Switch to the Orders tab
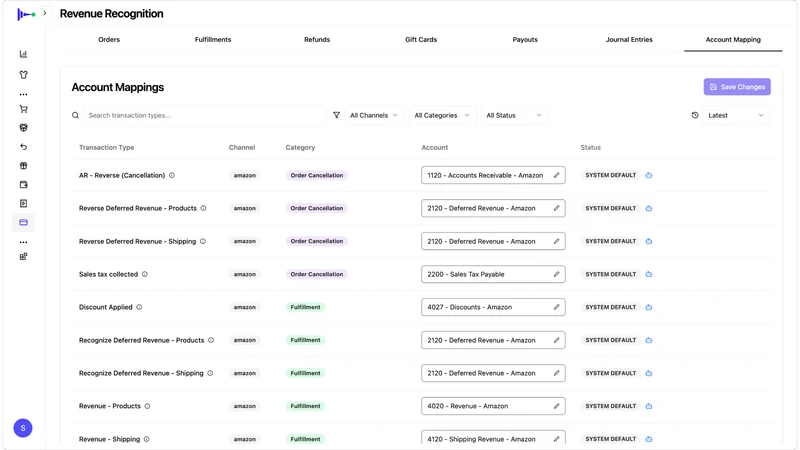The height and width of the screenshot is (450, 800). pos(109,39)
